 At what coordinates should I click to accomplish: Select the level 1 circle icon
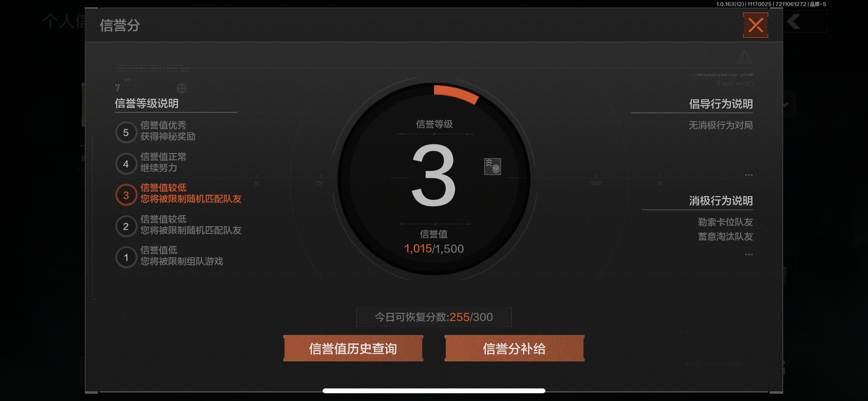(126, 257)
